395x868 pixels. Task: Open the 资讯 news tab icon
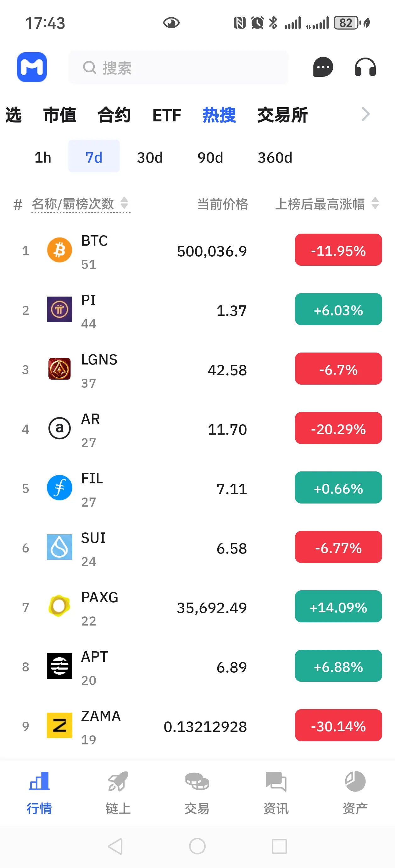click(x=276, y=782)
